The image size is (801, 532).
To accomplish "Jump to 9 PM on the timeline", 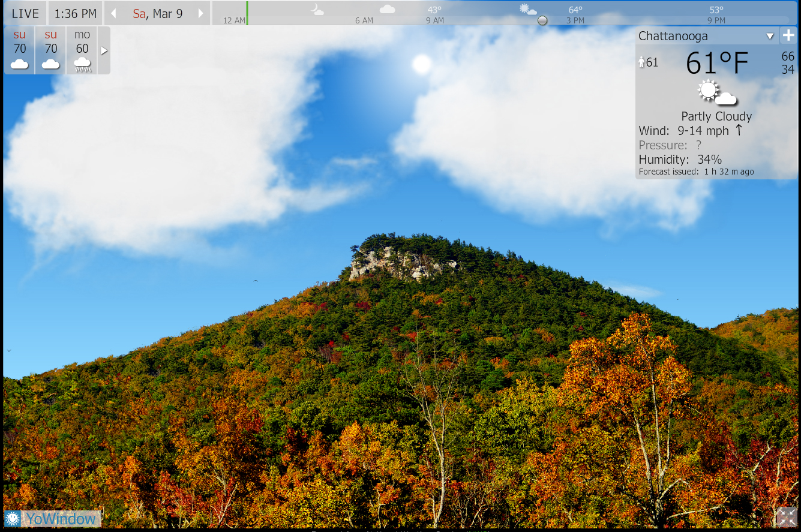I will (716, 20).
